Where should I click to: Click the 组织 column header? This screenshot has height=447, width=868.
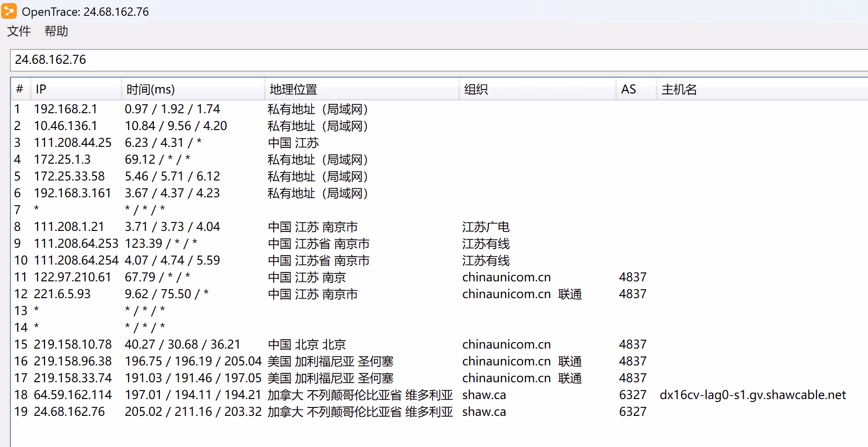[x=537, y=89]
